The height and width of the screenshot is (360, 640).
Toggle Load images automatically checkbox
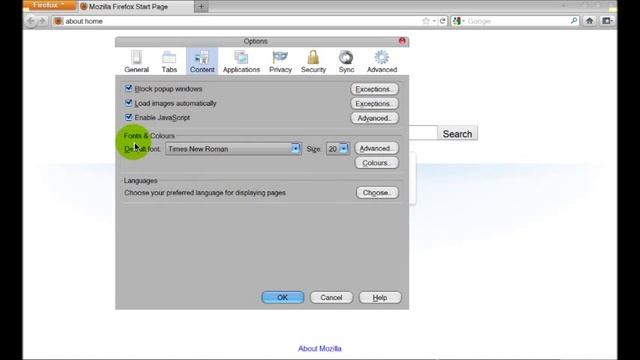click(129, 103)
